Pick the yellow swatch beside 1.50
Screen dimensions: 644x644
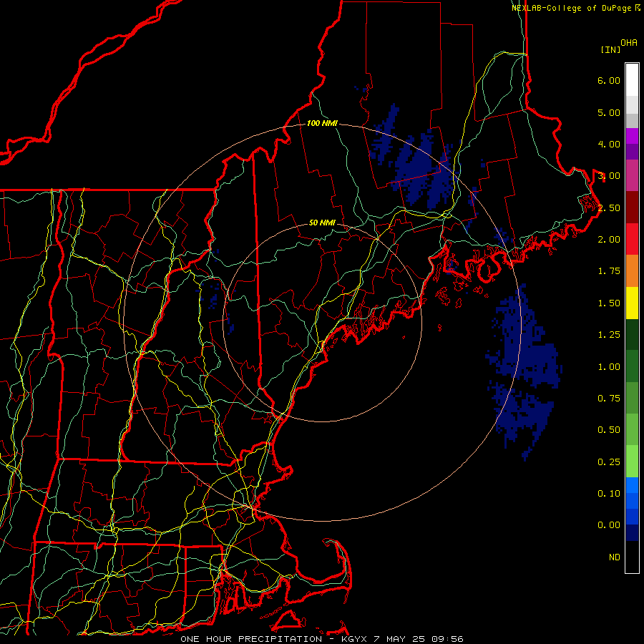point(632,303)
